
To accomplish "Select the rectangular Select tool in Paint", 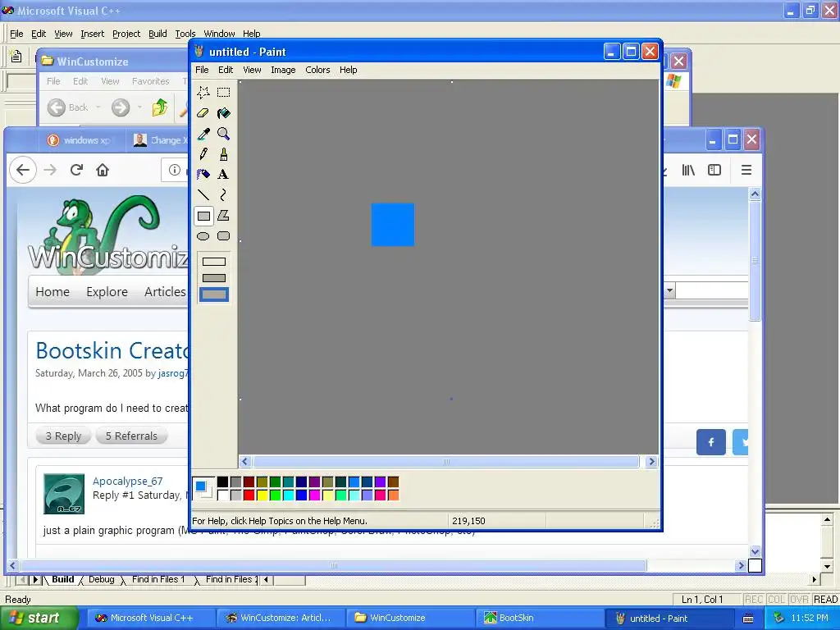I will pos(223,92).
